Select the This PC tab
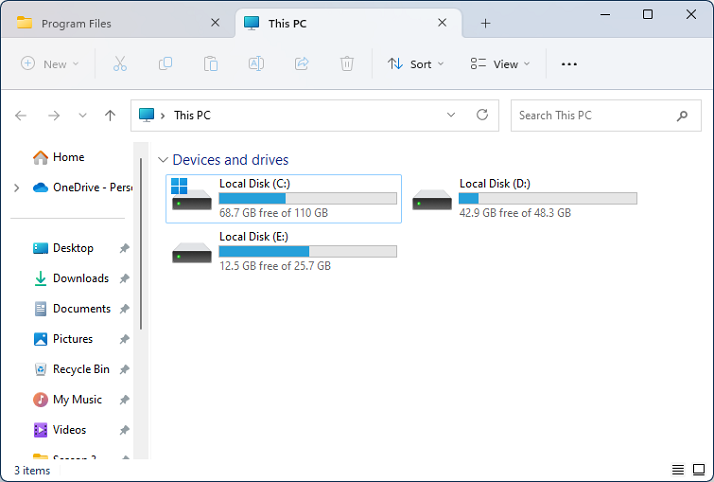The image size is (714, 482). point(348,23)
